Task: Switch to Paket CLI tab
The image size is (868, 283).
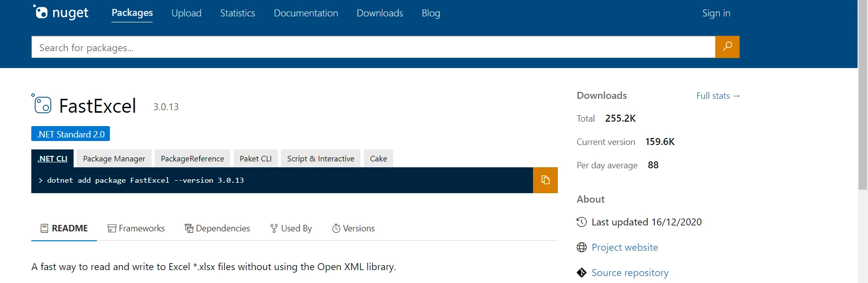Action: click(256, 159)
